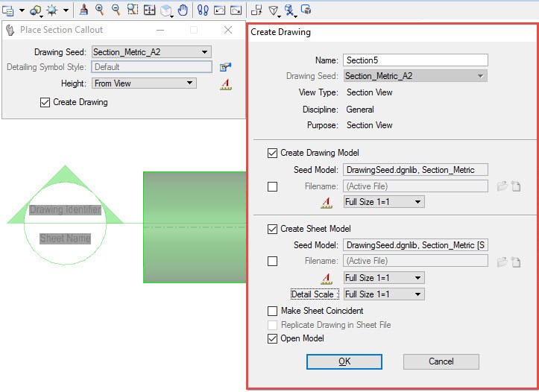The image size is (539, 392).
Task: Activate the Zoom In tool
Action: click(100, 10)
